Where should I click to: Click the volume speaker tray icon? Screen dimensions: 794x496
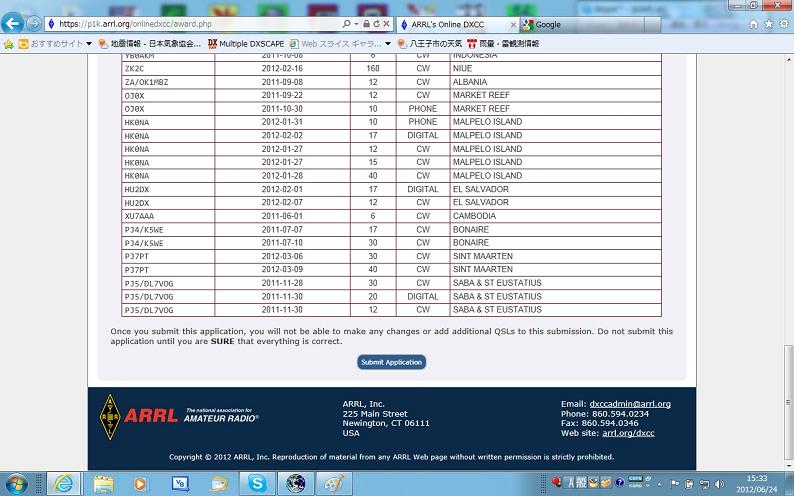(718, 484)
